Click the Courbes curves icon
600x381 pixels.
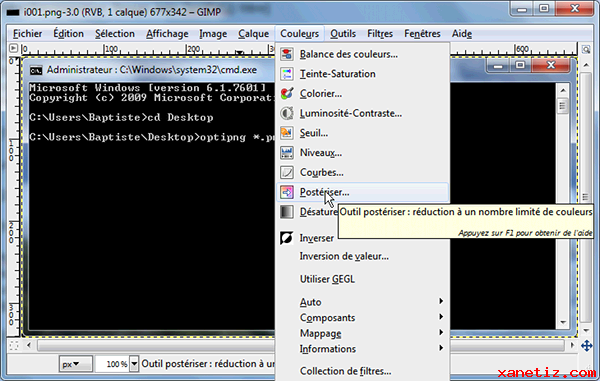coord(287,172)
